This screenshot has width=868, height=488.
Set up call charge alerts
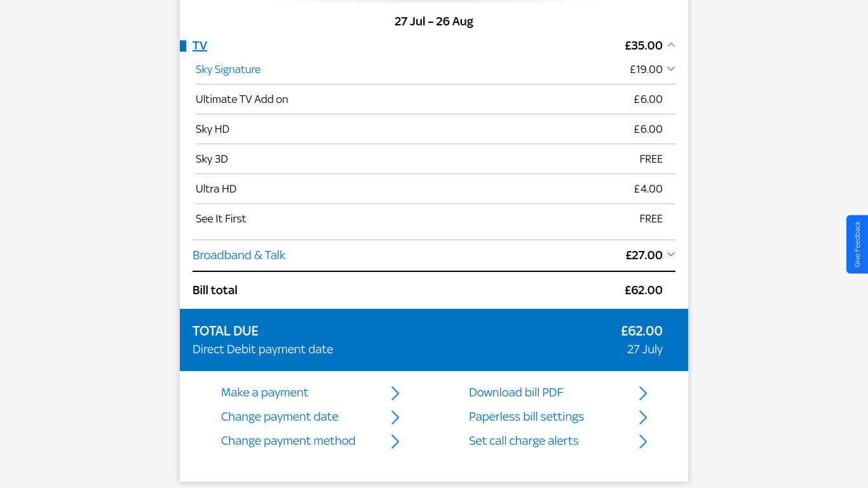point(524,441)
